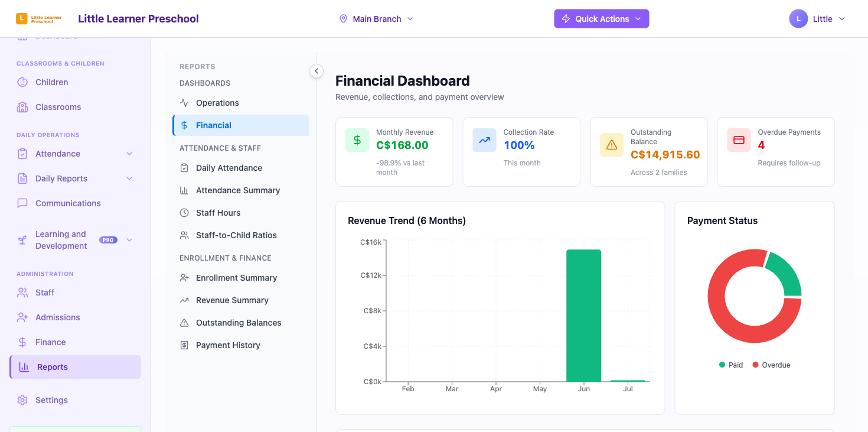Click the Financial Dashboard page heading
The image size is (868, 432).
click(403, 81)
